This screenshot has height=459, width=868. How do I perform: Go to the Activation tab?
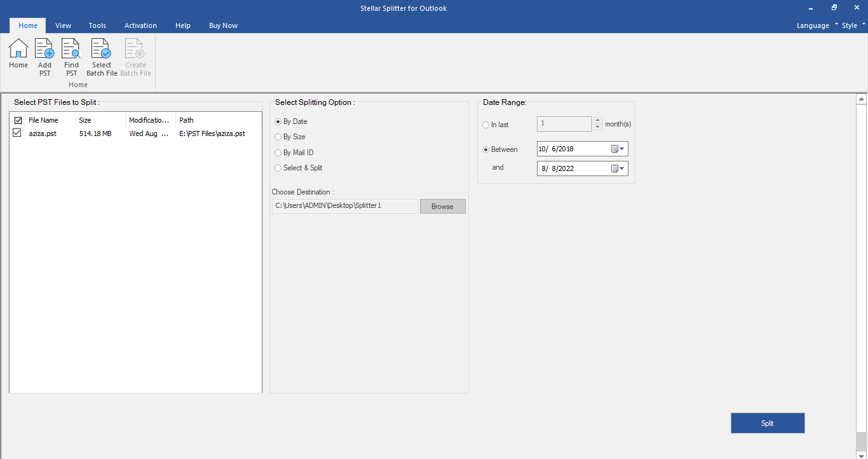tap(140, 25)
